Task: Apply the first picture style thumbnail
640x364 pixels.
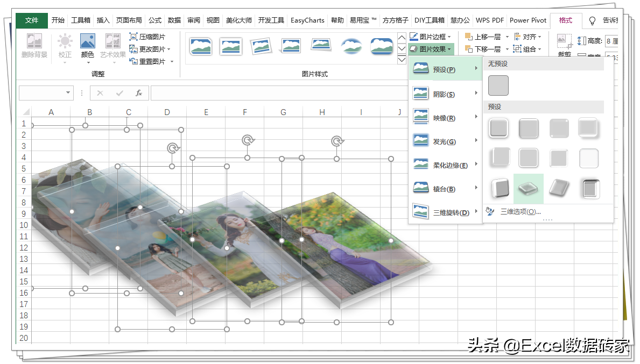Action: click(x=200, y=46)
